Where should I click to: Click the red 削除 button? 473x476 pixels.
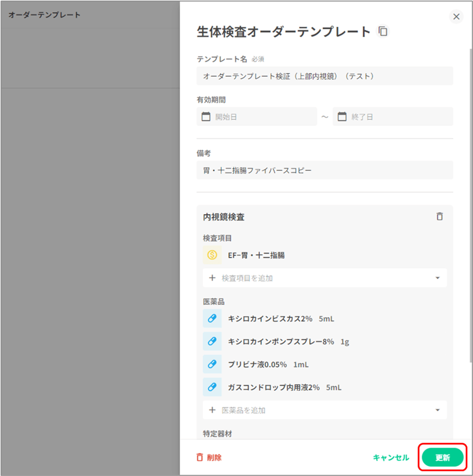(209, 457)
